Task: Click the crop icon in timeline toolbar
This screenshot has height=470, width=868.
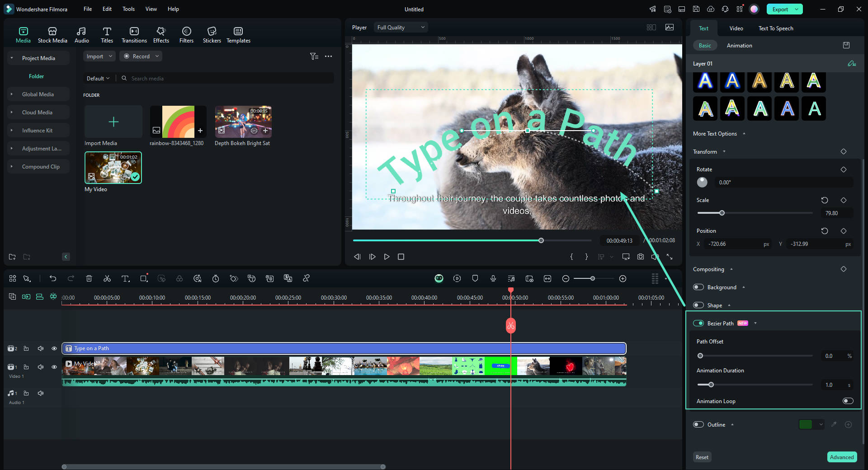Action: click(x=144, y=278)
